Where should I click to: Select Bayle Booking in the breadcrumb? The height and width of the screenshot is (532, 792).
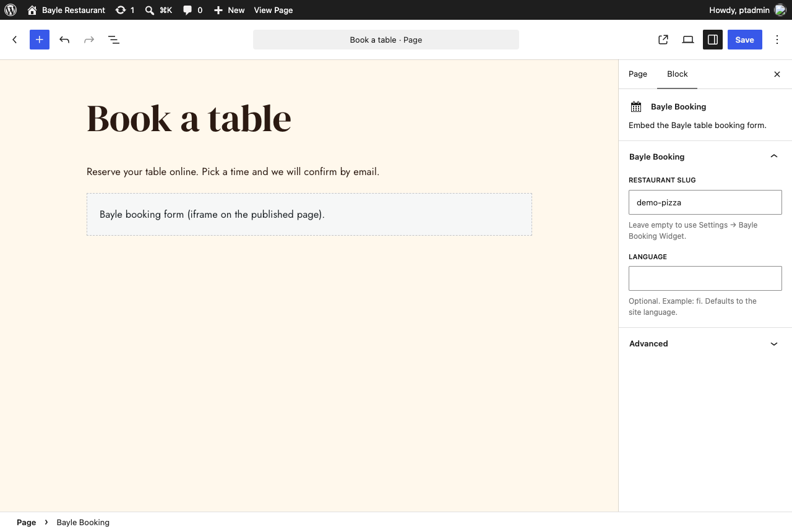pos(83,522)
